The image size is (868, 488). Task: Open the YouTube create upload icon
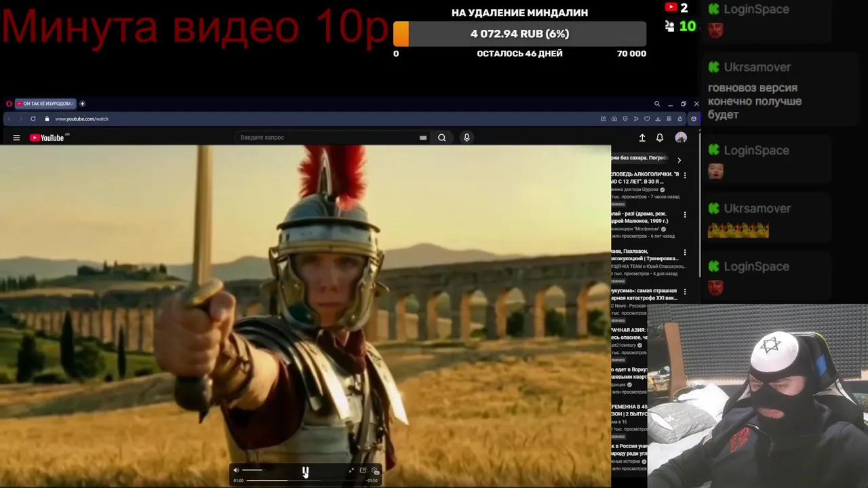[x=642, y=138]
